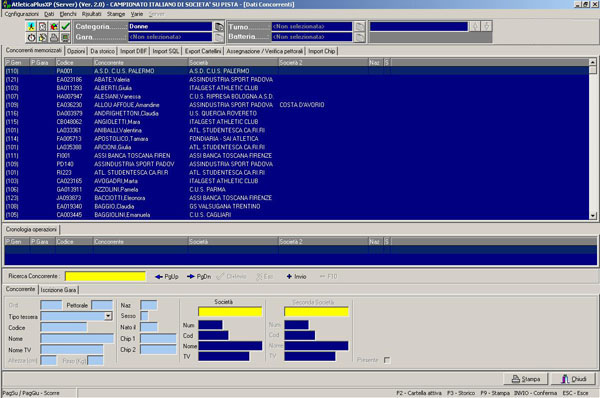
Task: Open Assegnazione / Verifica pettorali tab
Action: point(264,51)
